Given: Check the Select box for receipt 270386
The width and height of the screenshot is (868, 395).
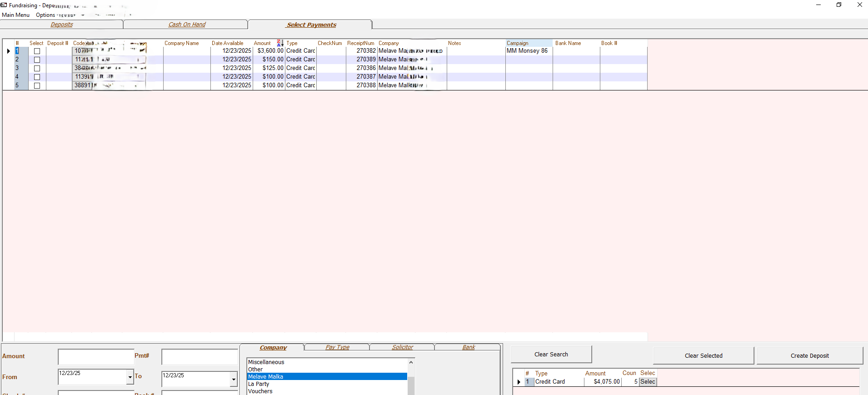Looking at the screenshot, I should pos(37,68).
